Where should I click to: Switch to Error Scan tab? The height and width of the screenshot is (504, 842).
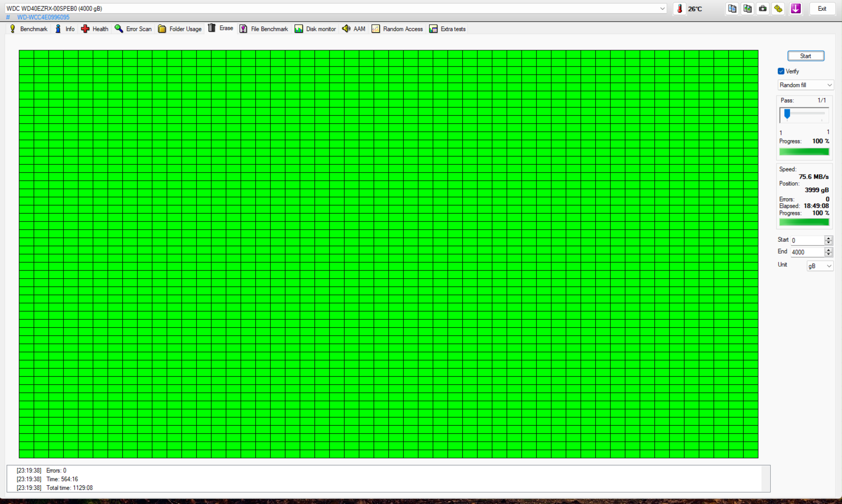(133, 29)
